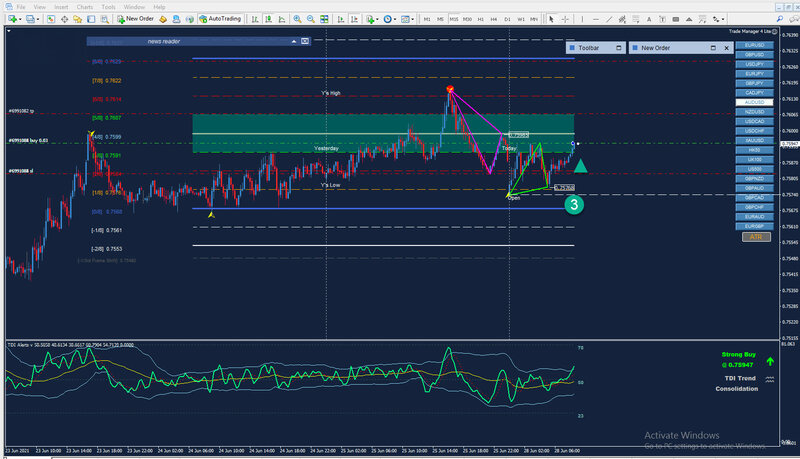Open the profiles dropdown icon
The height and width of the screenshot is (459, 800).
29,19
